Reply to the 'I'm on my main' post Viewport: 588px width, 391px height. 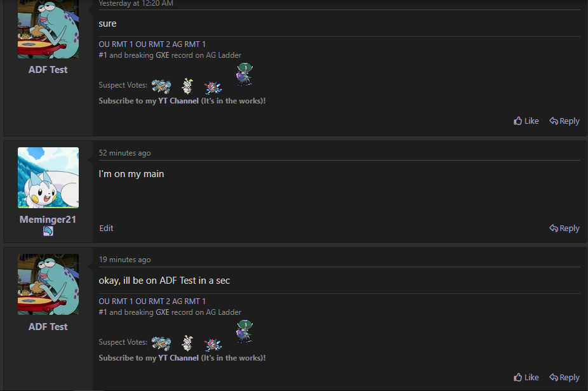coord(564,228)
